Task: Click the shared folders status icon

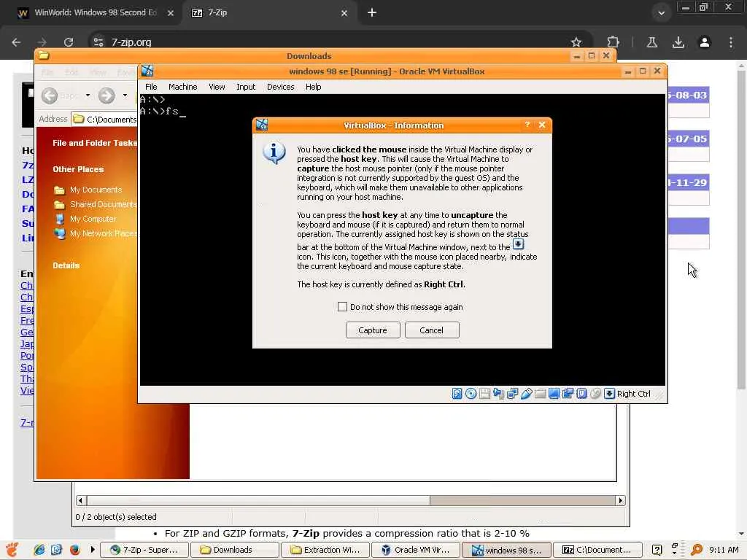Action: pos(540,393)
